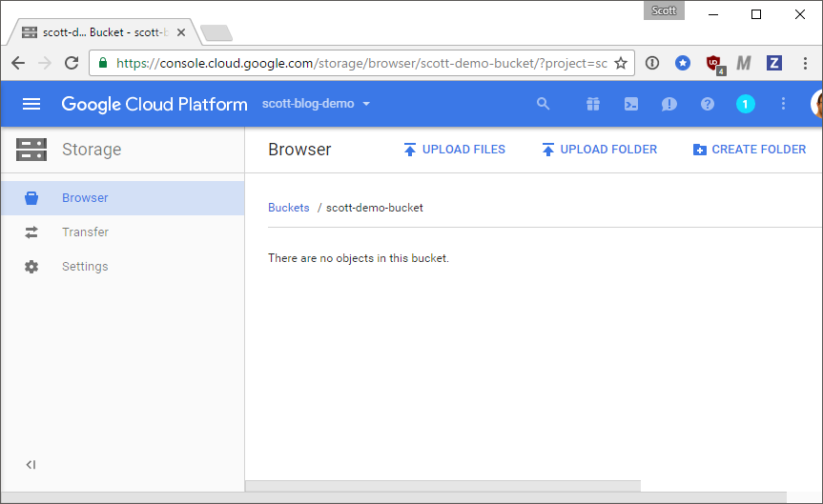Screen dimensions: 823x504
Task: Open the free trial gift icon
Action: pos(593,104)
